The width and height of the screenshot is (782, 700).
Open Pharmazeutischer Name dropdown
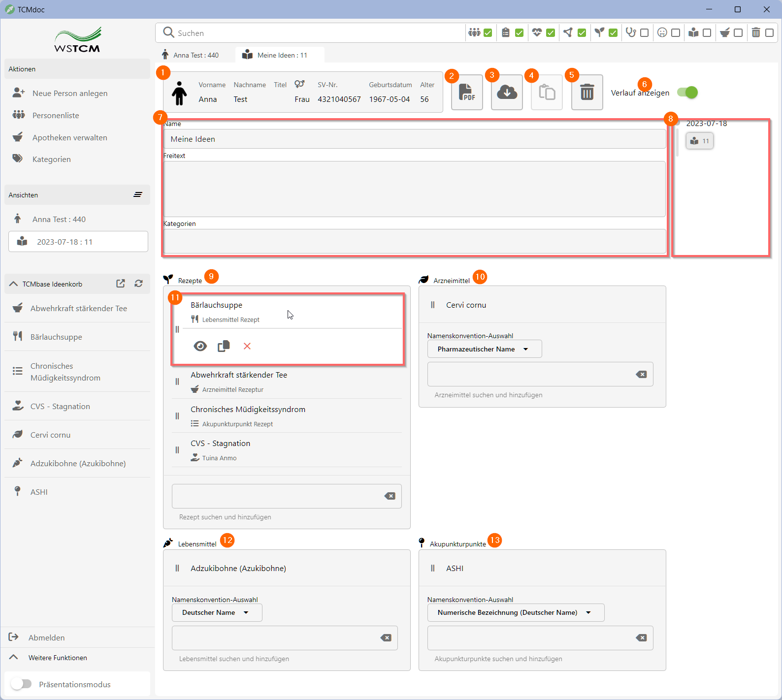click(485, 349)
